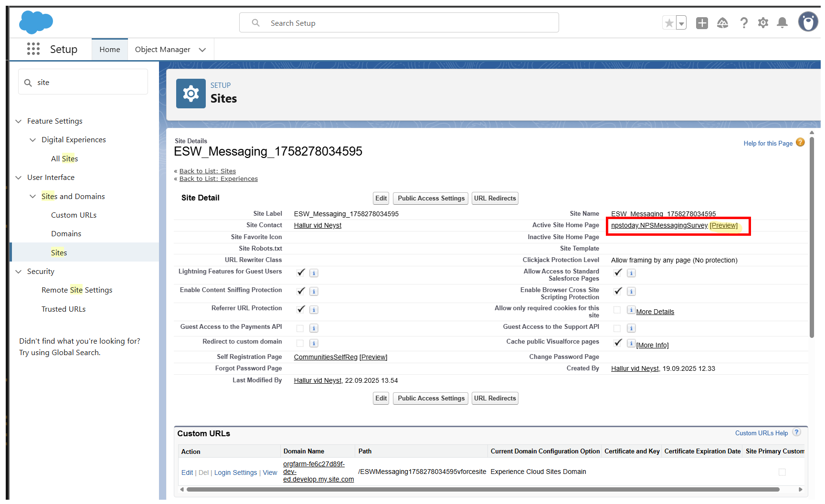
Task: Click the Help question mark icon
Action: [x=744, y=23]
